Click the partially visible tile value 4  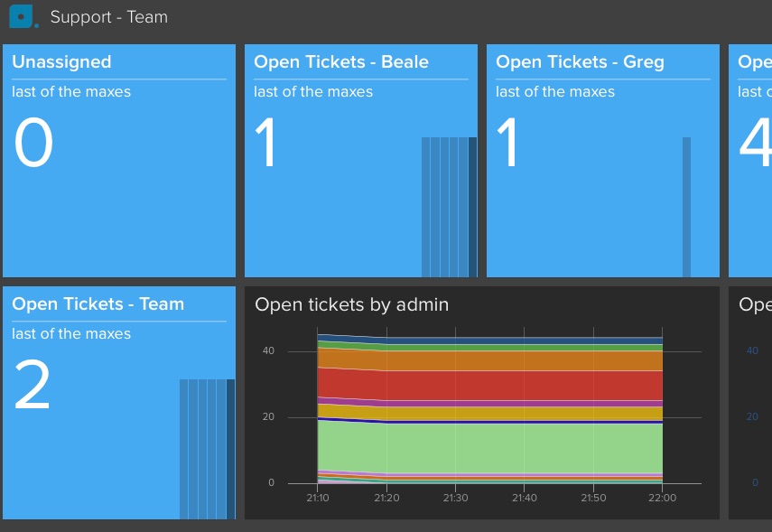[x=755, y=143]
